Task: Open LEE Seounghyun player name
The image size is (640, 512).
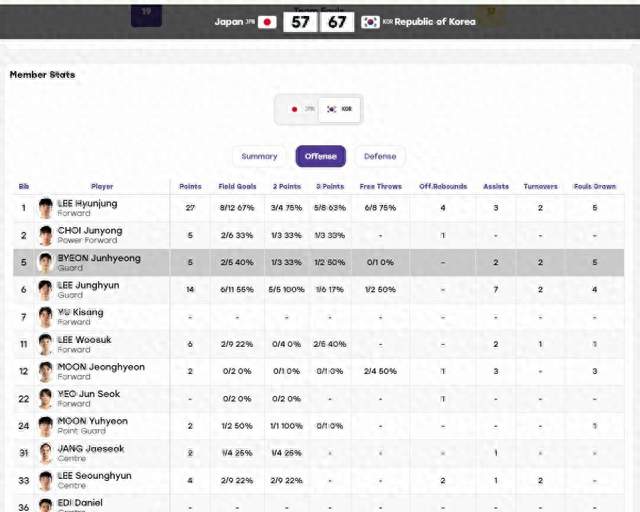Action: (x=94, y=476)
